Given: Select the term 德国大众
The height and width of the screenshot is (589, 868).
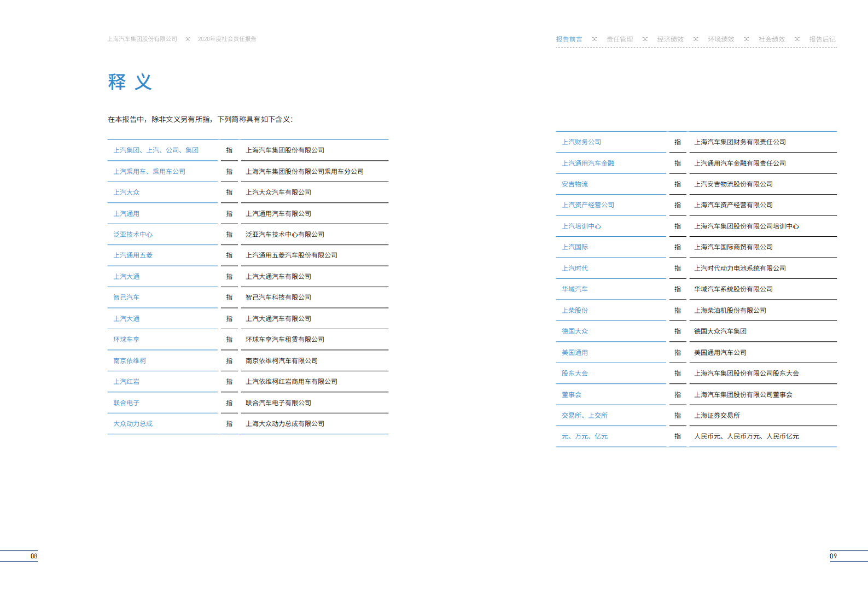Looking at the screenshot, I should tap(575, 331).
